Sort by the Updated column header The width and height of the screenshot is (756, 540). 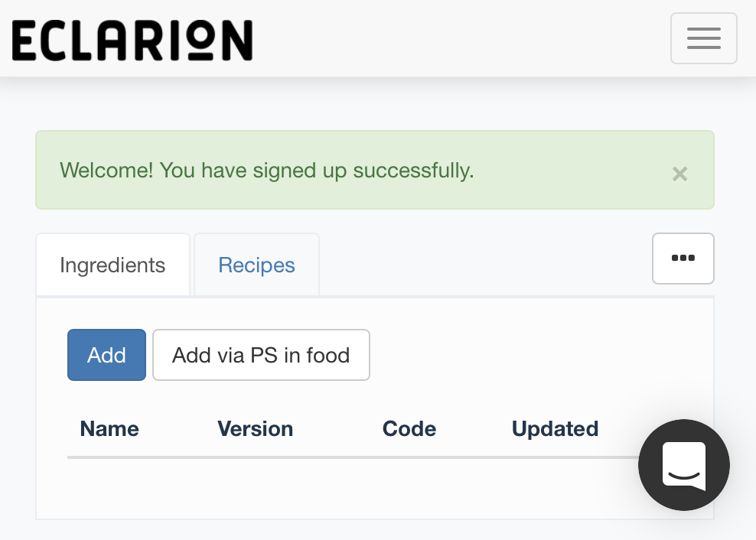click(x=555, y=428)
